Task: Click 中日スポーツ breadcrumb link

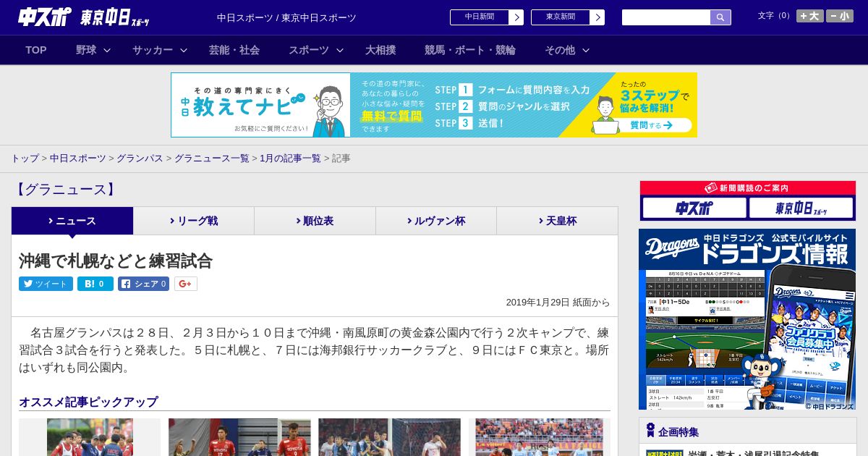Action: (x=77, y=159)
